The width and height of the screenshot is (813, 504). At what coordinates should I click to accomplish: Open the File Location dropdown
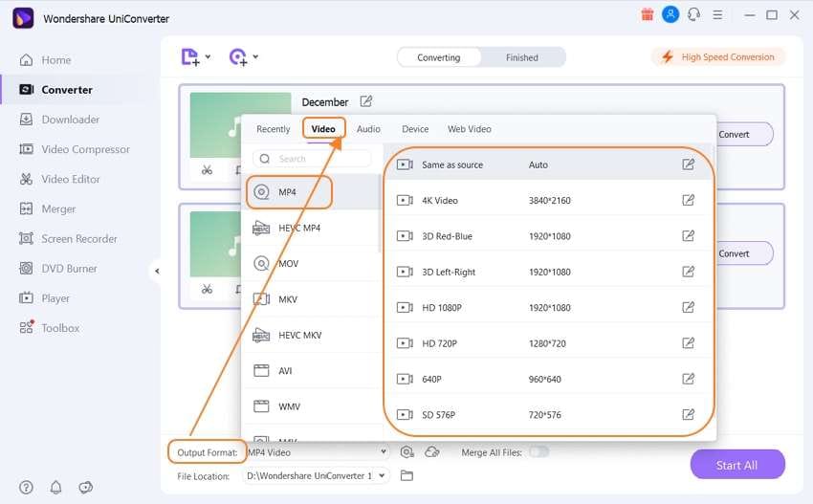coord(317,475)
